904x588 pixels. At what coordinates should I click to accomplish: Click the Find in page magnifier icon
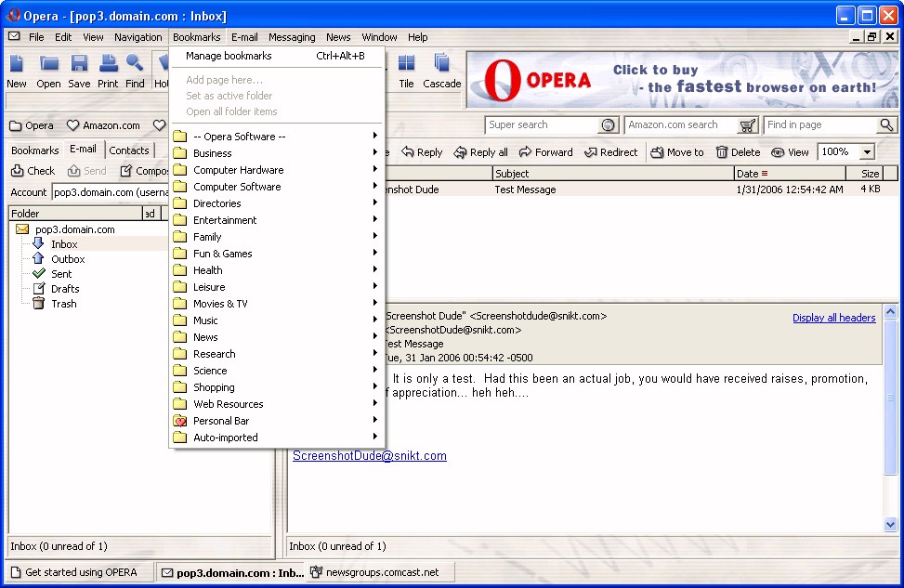coord(886,124)
